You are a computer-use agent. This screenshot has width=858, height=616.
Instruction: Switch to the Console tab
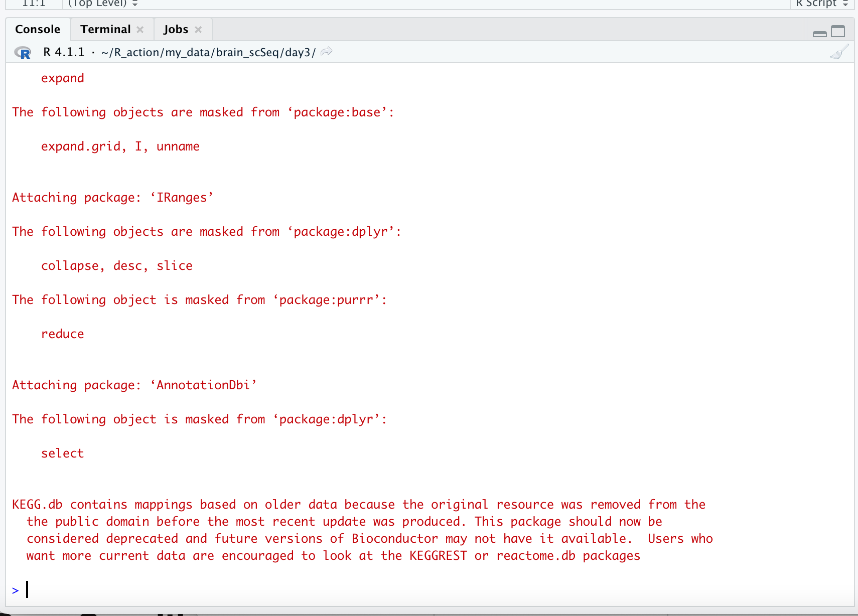[x=38, y=29]
